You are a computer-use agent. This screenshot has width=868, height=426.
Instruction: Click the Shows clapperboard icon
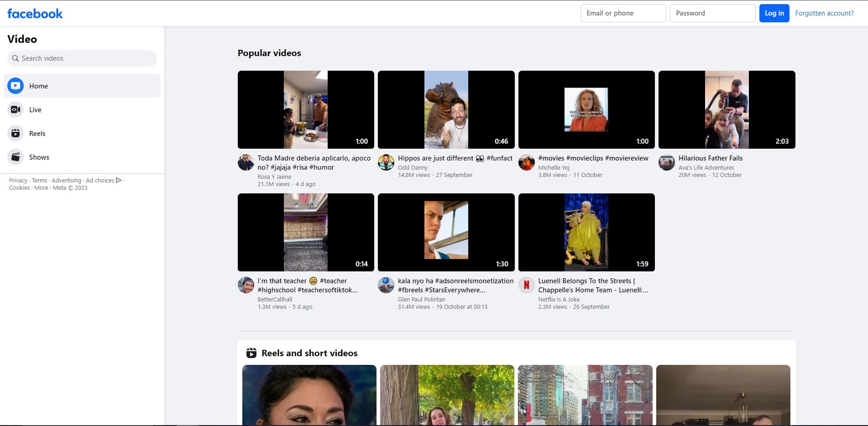(x=16, y=157)
